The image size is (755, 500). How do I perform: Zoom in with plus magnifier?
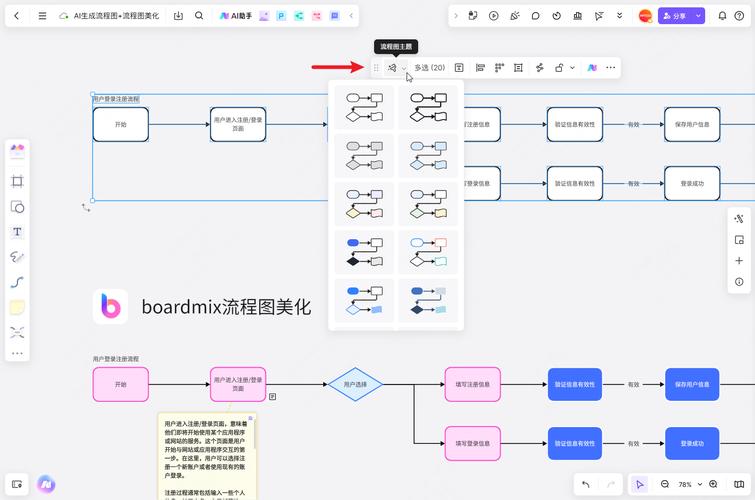coord(714,485)
